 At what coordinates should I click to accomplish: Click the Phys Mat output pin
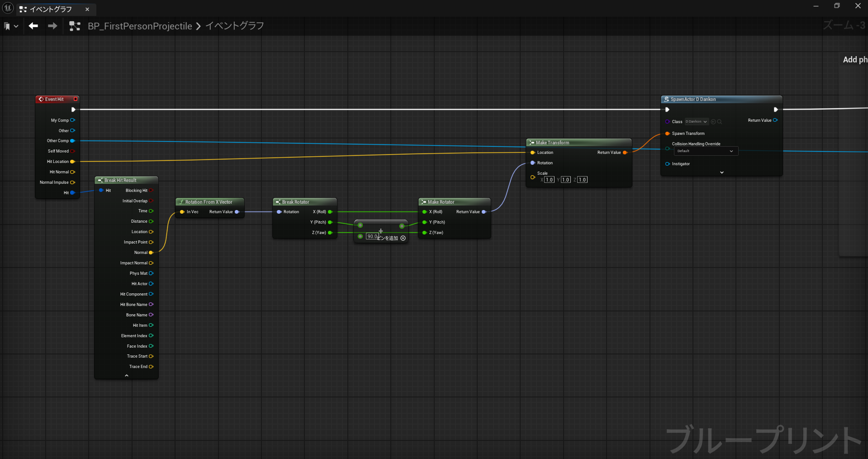tap(151, 273)
